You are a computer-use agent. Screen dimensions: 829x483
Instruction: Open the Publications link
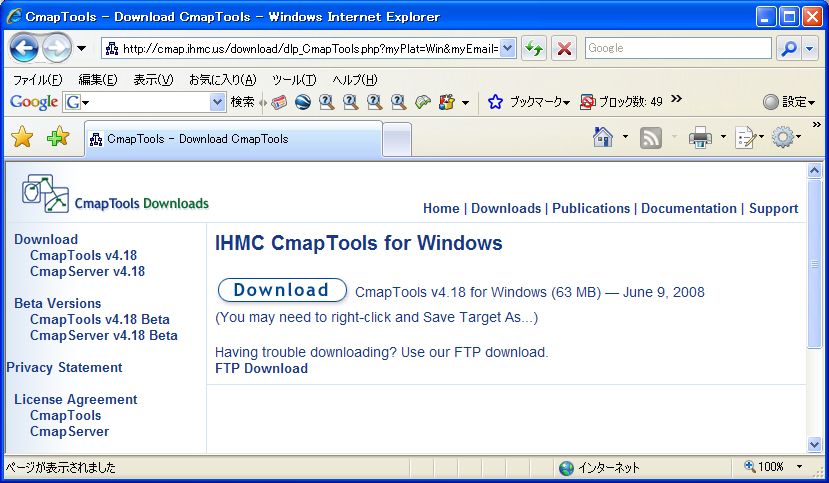click(x=591, y=208)
